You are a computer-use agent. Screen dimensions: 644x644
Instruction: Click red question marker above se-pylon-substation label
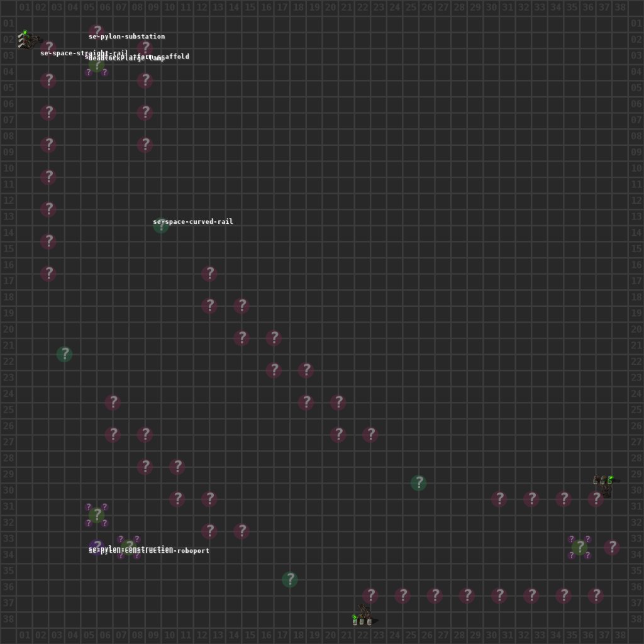coord(96,31)
